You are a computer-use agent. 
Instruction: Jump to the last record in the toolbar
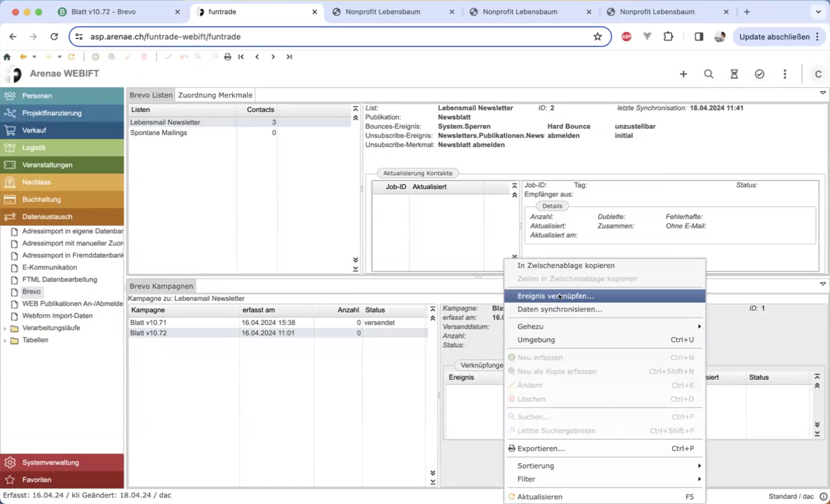pyautogui.click(x=289, y=57)
